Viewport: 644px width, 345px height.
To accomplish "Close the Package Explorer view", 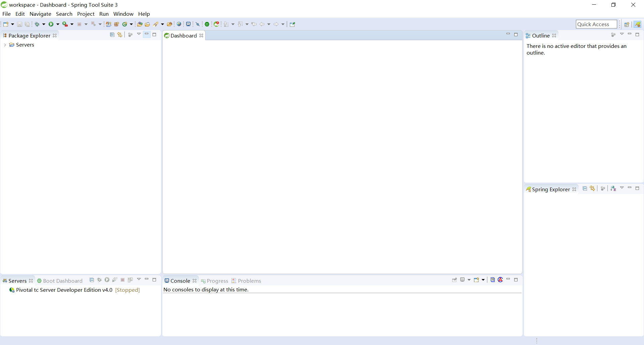I will 55,36.
